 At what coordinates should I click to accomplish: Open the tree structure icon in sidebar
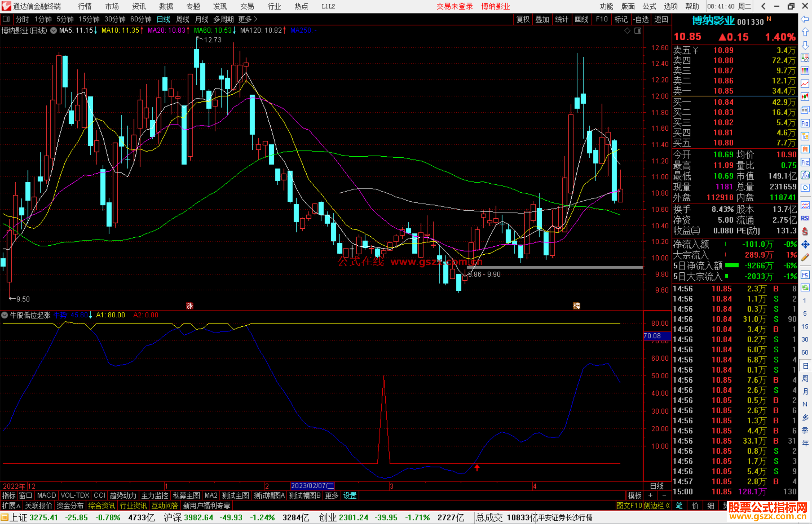(805, 136)
